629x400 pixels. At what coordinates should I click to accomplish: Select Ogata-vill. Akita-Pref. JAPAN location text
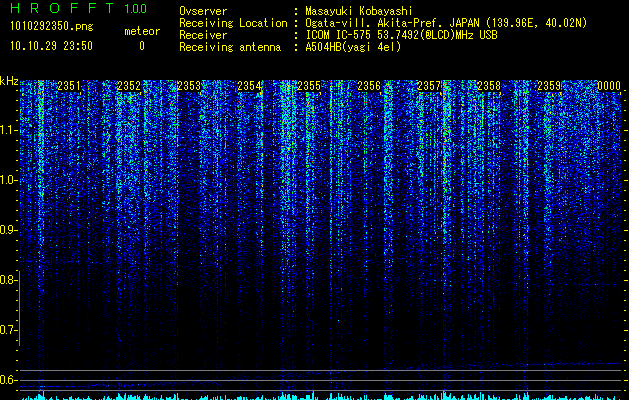[x=446, y=23]
